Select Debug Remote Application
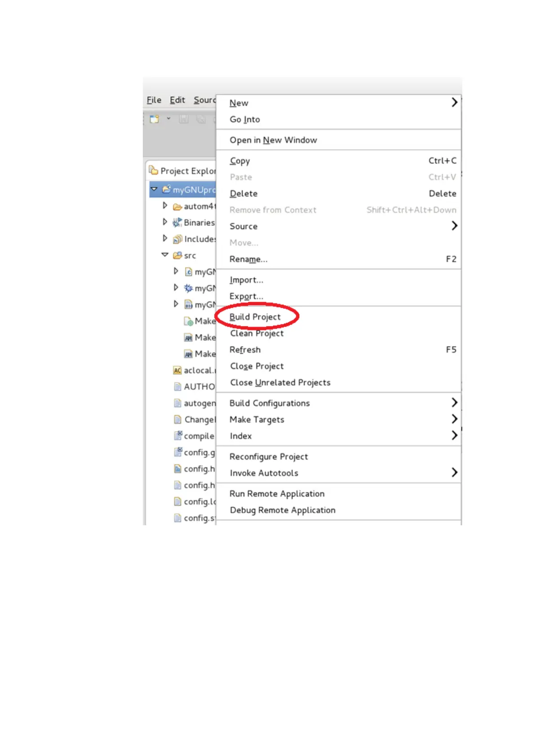Screen dimensions: 535x756 339,510
